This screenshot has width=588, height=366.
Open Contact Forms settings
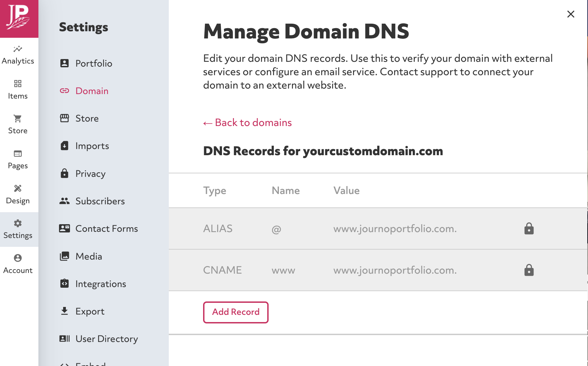coord(106,228)
